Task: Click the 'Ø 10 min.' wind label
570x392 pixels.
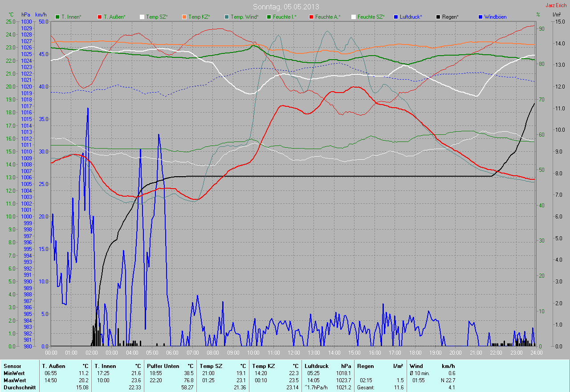Action: coord(419,373)
